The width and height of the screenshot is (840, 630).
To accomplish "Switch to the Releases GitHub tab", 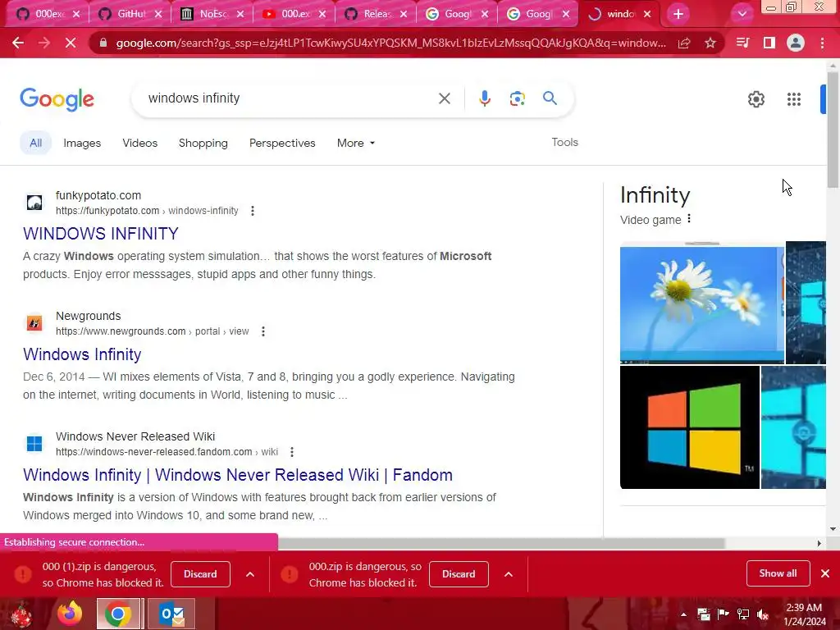I will pyautogui.click(x=374, y=14).
